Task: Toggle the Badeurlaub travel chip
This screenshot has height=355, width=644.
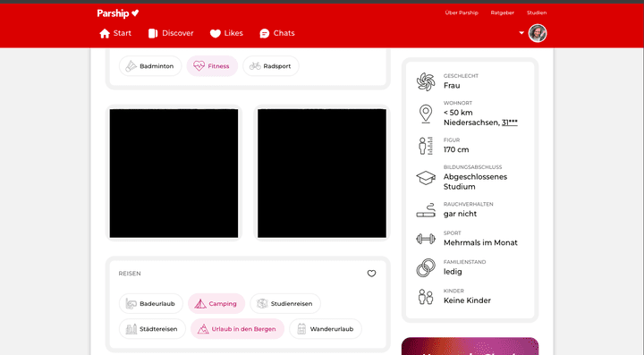Action: pos(151,304)
